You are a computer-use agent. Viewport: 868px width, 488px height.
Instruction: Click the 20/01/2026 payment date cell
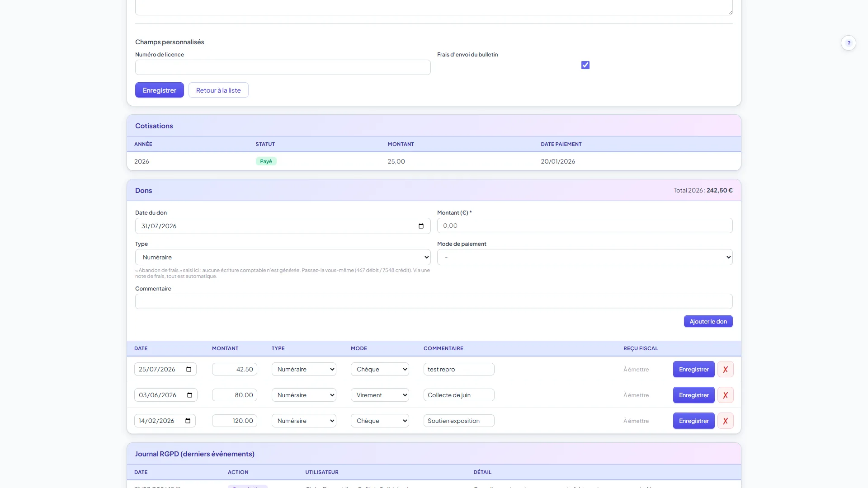click(x=558, y=161)
